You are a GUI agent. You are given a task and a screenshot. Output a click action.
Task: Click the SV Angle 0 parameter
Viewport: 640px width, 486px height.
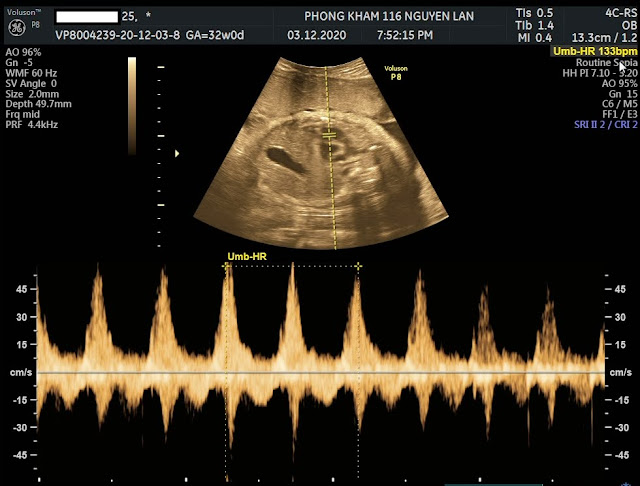pyautogui.click(x=31, y=83)
